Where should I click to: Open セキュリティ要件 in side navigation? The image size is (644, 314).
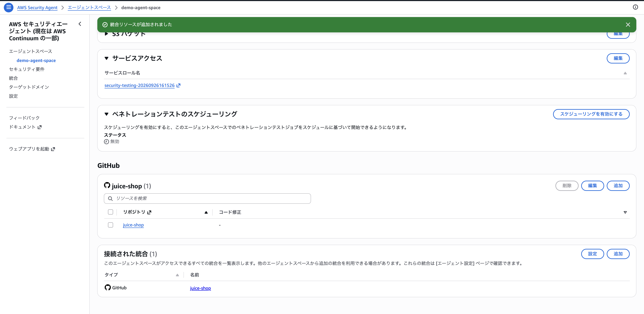click(x=27, y=69)
